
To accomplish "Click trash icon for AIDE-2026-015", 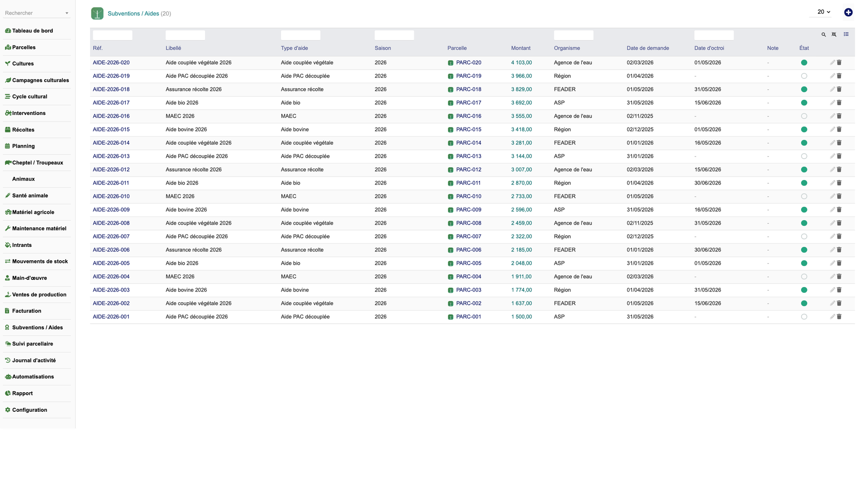I will coord(839,130).
